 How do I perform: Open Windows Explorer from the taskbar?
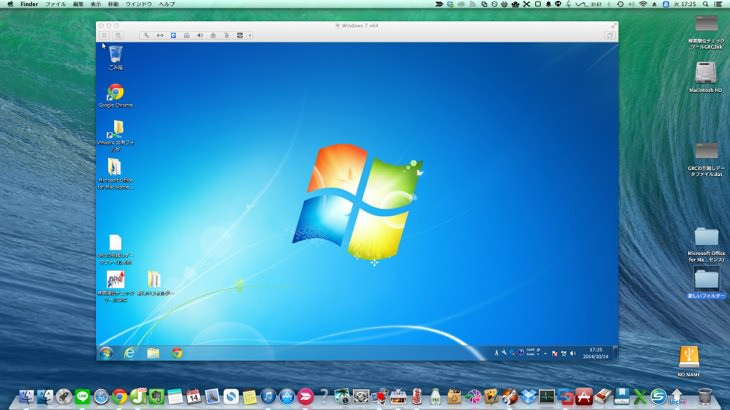click(153, 353)
